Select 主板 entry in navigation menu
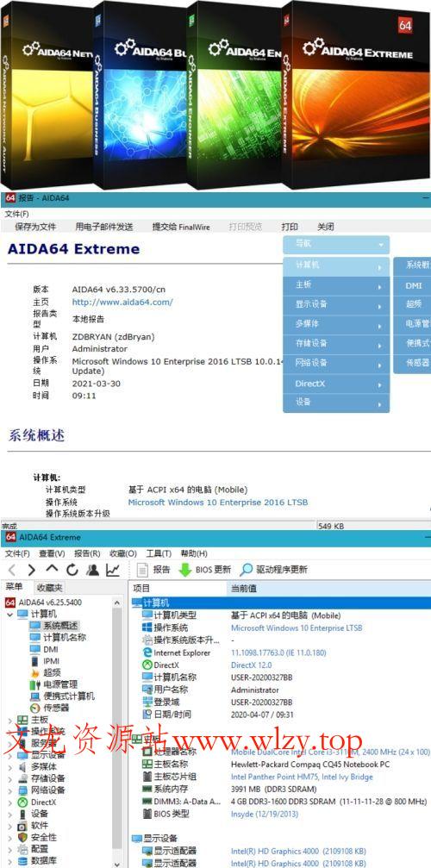Screen dimensions: 431x868 click(336, 285)
